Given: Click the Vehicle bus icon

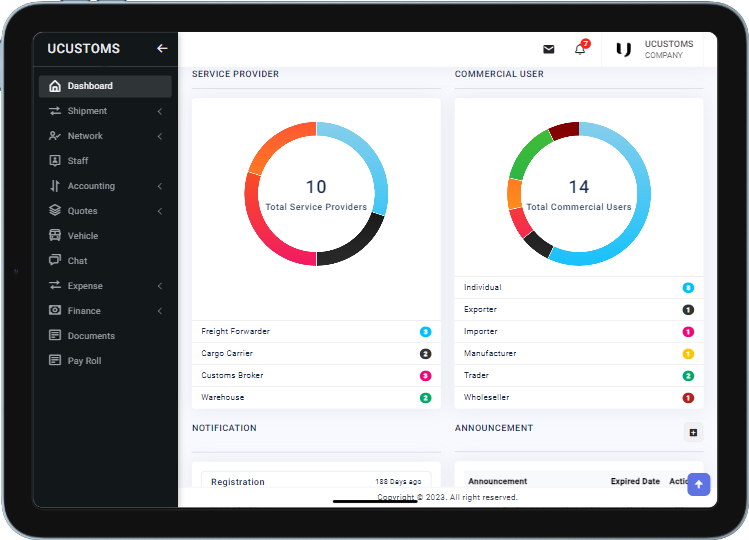Looking at the screenshot, I should tap(55, 236).
